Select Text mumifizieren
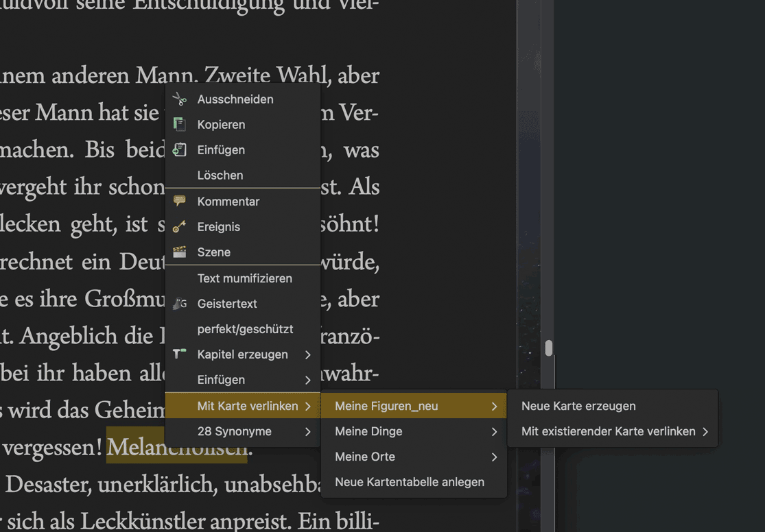The height and width of the screenshot is (532, 765). (x=242, y=278)
